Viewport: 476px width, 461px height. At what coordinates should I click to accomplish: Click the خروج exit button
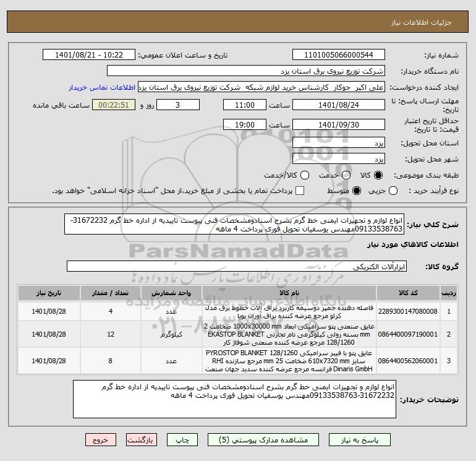pos(101,440)
